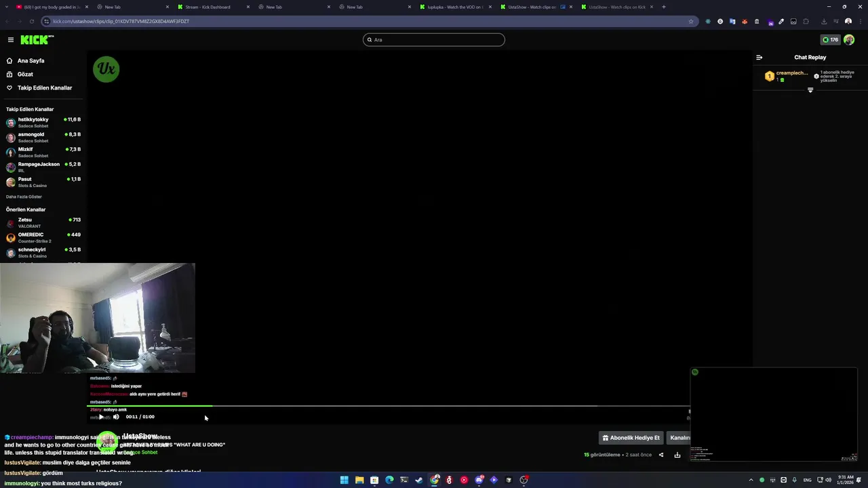The width and height of the screenshot is (868, 488).
Task: Open Windows Start menu
Action: point(344,480)
